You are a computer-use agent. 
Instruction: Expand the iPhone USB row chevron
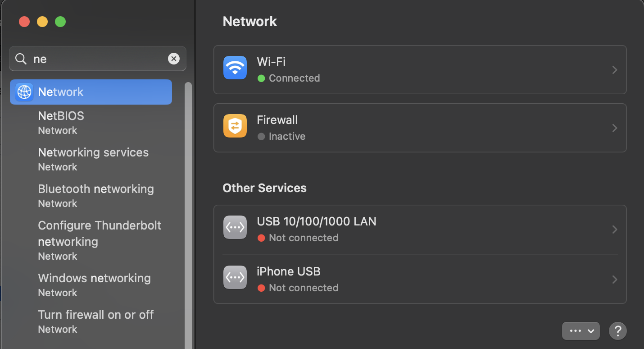(x=614, y=280)
